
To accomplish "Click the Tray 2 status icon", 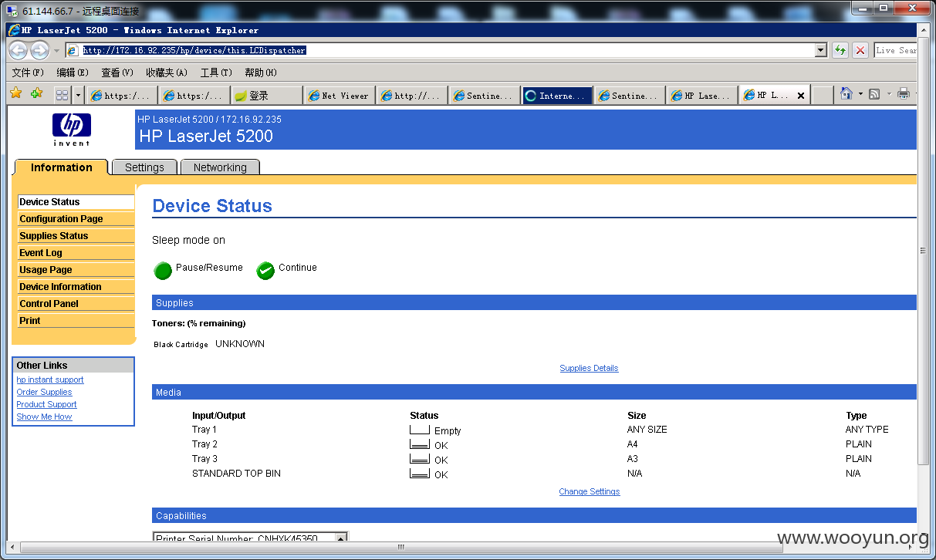I will coord(419,444).
